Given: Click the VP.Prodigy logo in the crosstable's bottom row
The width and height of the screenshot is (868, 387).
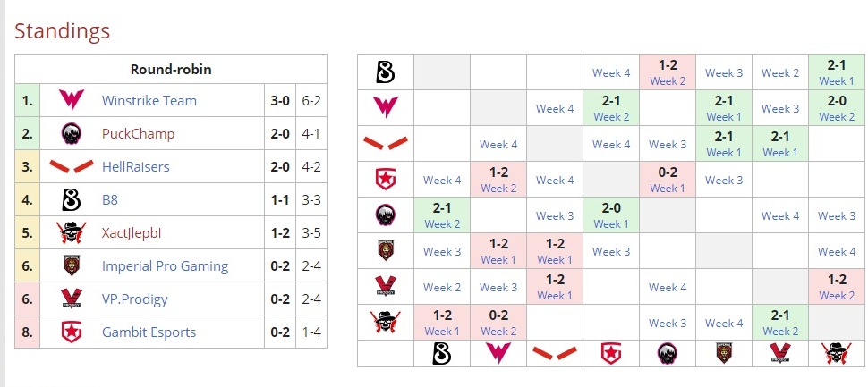Looking at the screenshot, I should (x=779, y=354).
